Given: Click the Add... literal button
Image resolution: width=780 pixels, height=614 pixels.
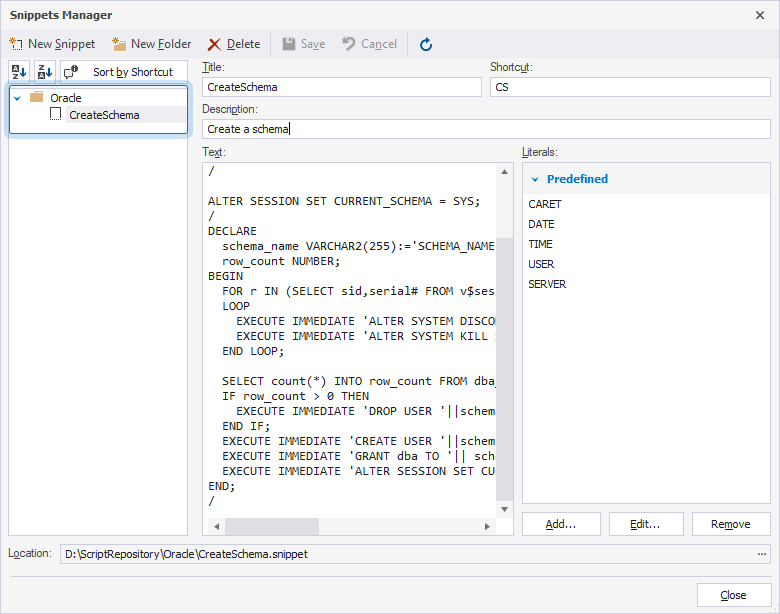Looking at the screenshot, I should pyautogui.click(x=561, y=524).
